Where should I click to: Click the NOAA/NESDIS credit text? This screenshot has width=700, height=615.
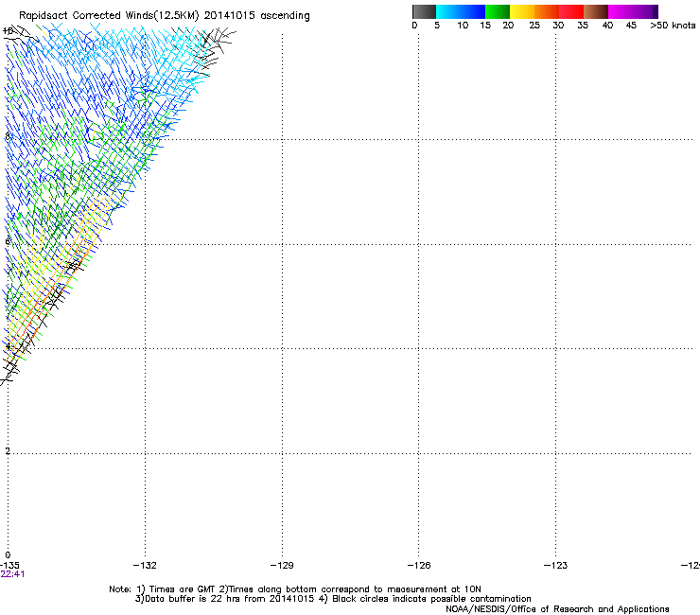[557, 609]
